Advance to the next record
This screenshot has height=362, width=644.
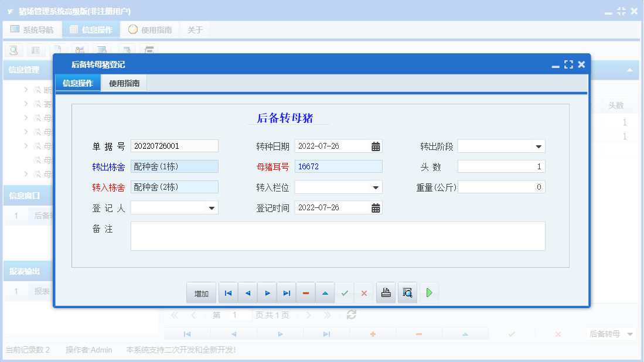267,292
